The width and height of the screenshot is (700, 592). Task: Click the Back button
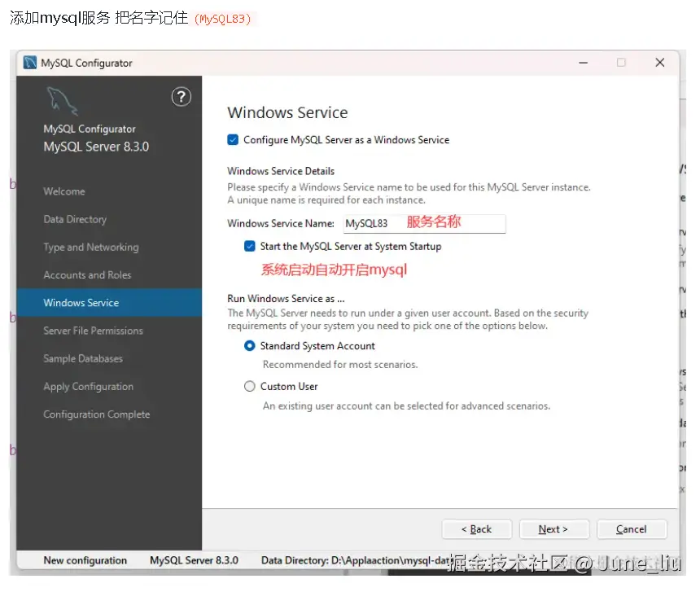click(477, 529)
